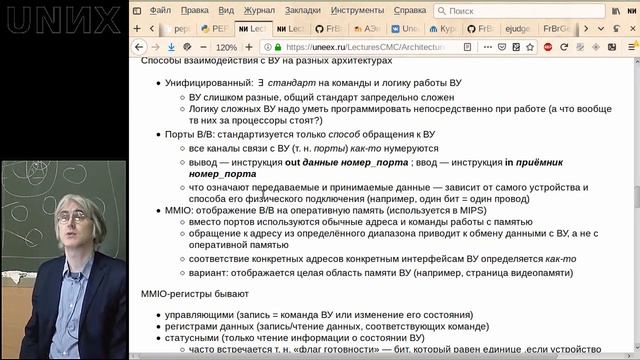Switch to the first FrB GitHub tab
Image resolution: width=640 pixels, height=360 pixels.
[329, 29]
